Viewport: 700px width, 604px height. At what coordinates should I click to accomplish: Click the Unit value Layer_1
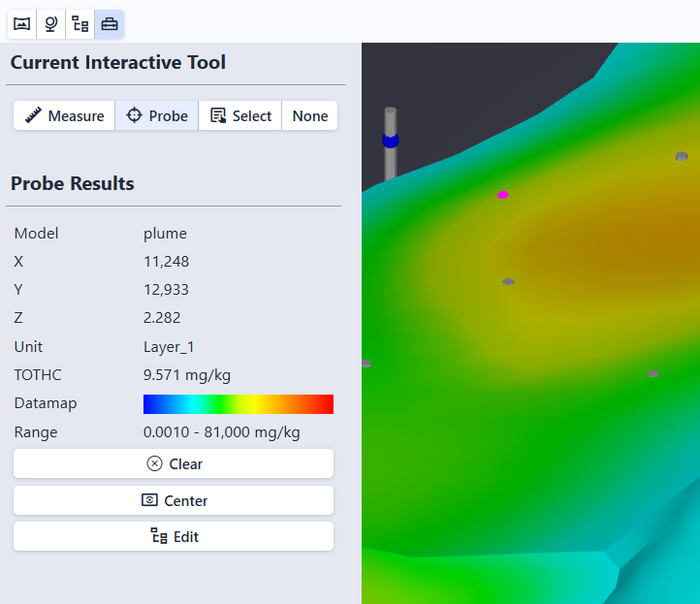(169, 347)
